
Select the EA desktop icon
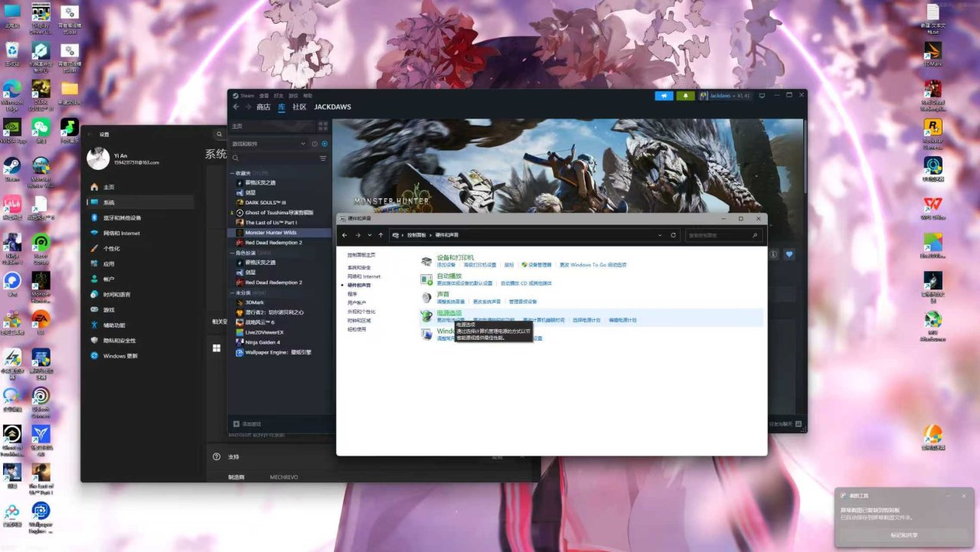tap(41, 321)
